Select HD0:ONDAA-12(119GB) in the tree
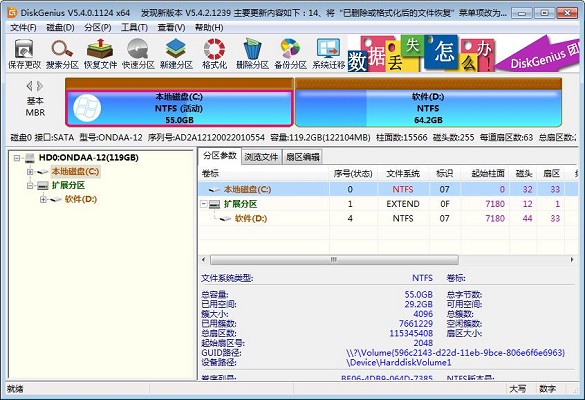Screen dimensions: 585x400 [x=88, y=158]
